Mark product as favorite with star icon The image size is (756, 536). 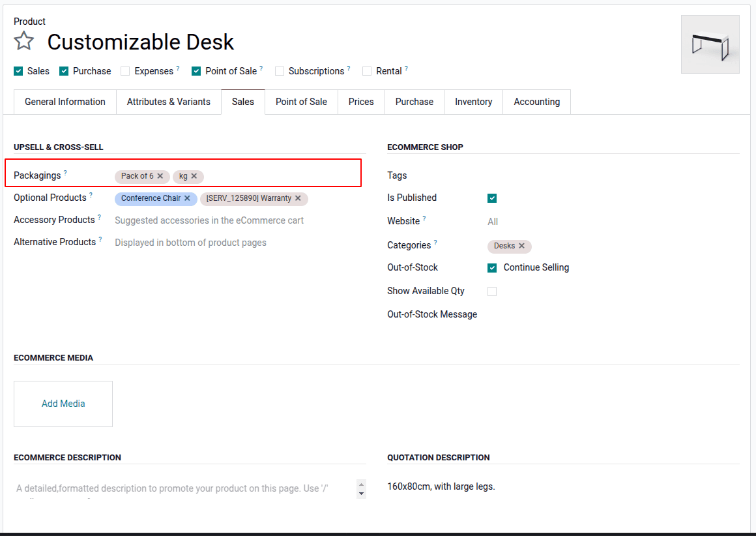(24, 41)
